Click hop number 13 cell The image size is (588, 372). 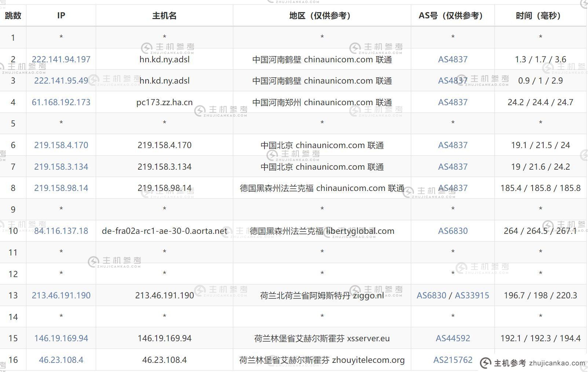[13, 295]
